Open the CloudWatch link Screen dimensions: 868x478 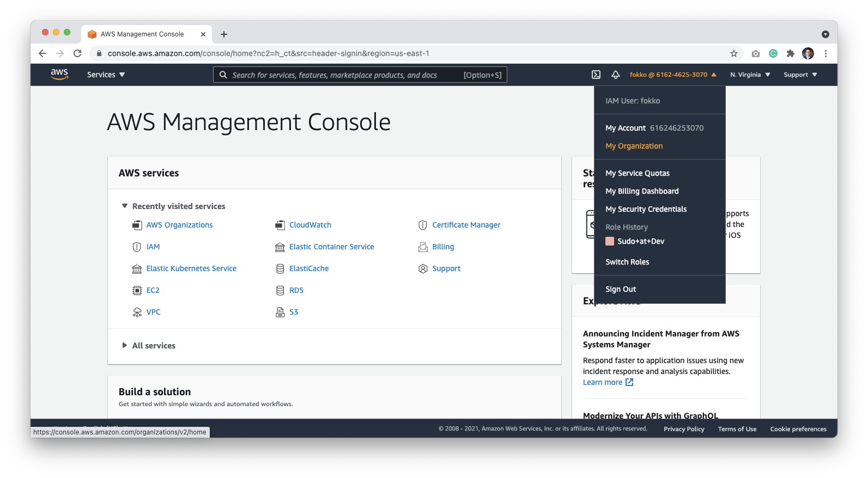click(310, 225)
